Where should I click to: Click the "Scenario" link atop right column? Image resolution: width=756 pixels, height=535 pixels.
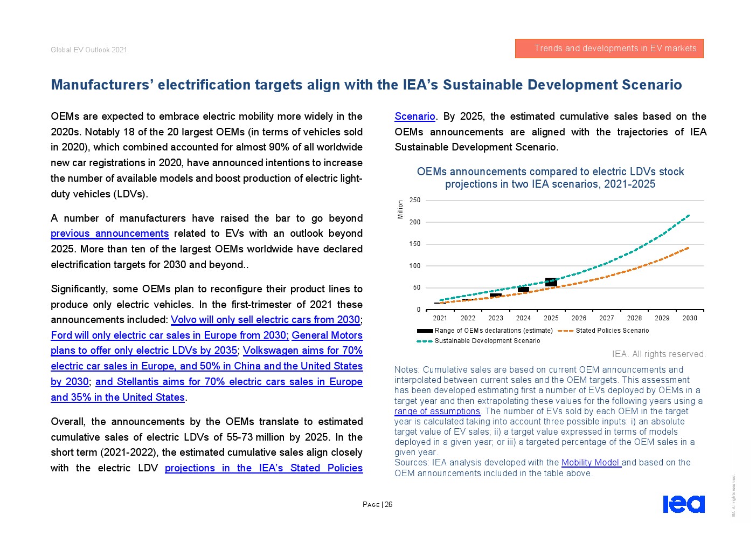[x=414, y=116]
